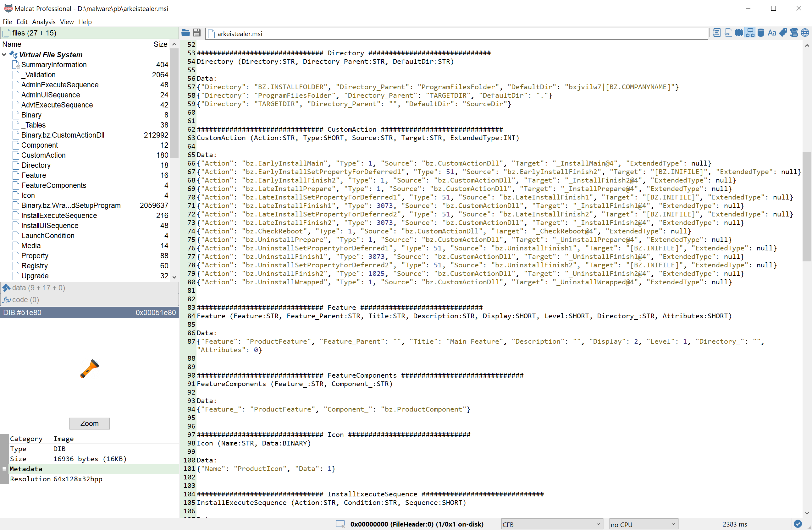Switch to the summary notebook view icon
The image size is (812, 530).
coord(716,33)
